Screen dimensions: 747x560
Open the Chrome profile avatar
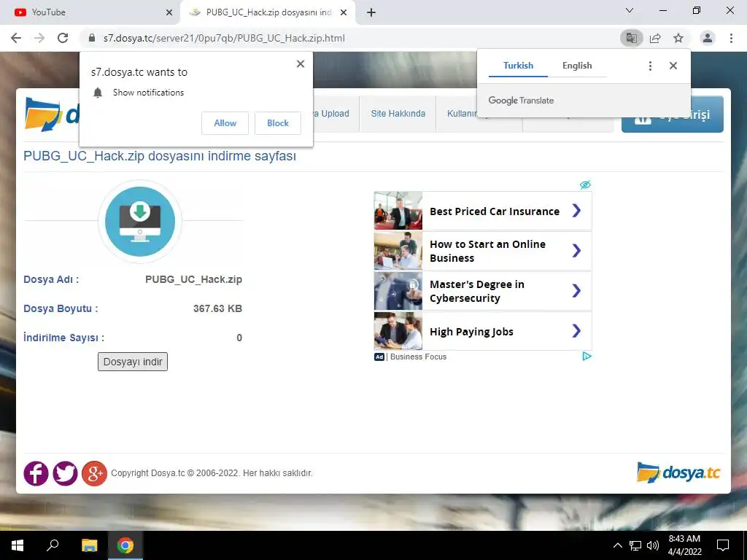point(708,38)
